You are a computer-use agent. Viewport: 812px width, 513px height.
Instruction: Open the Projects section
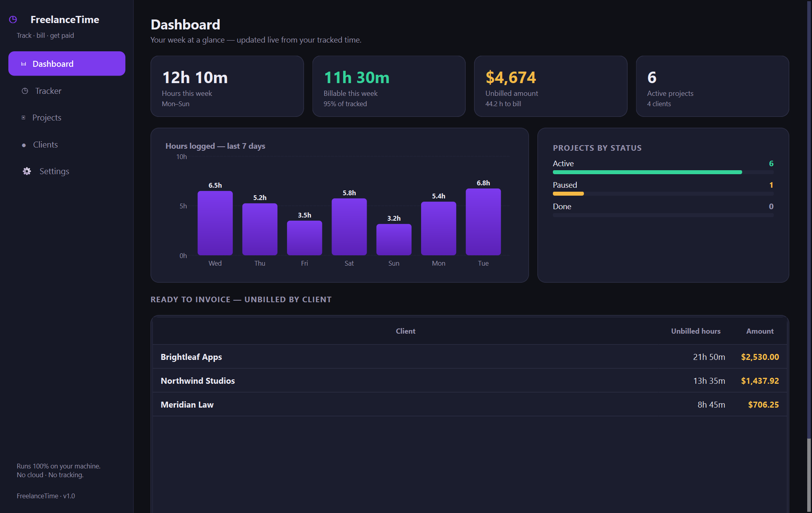pyautogui.click(x=67, y=118)
